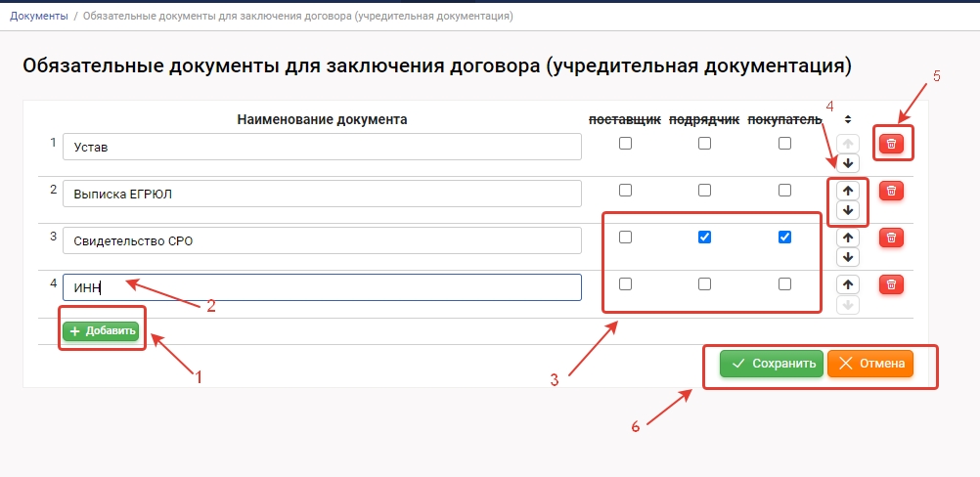This screenshot has width=980, height=477.
Task: Save changes with Сохранить button
Action: coord(772,364)
